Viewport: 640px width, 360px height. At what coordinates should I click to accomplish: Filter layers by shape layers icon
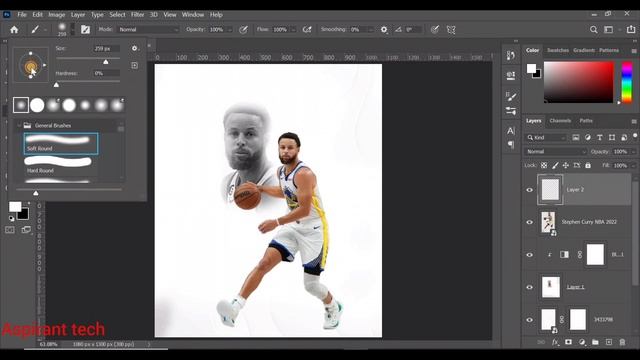pos(612,138)
